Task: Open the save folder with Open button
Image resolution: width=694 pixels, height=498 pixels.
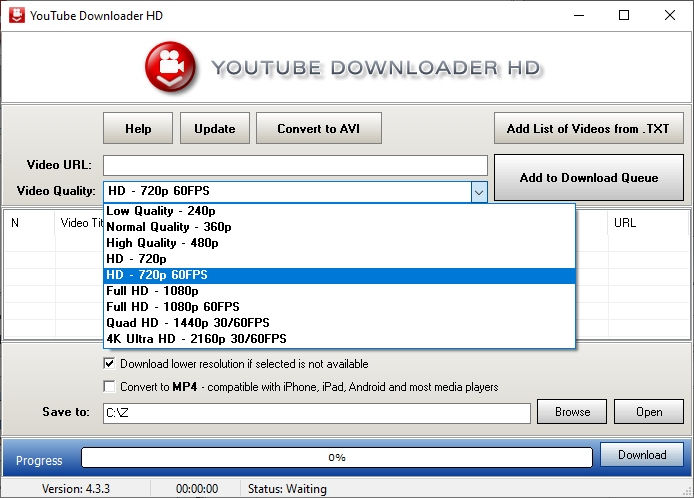Action: click(x=649, y=412)
